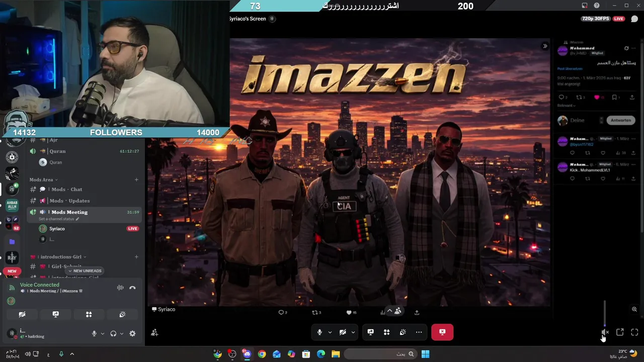Open input device dropdown beside microphone
Screen dimensions: 644x362
(103, 333)
